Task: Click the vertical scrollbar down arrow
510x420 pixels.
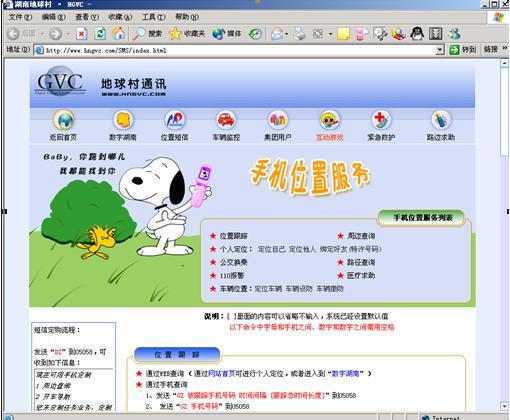Action: coord(504,406)
